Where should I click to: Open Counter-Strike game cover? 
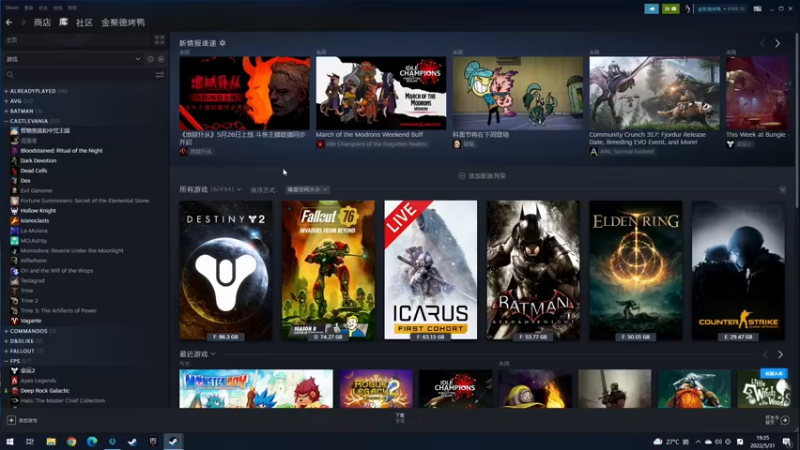[738, 270]
